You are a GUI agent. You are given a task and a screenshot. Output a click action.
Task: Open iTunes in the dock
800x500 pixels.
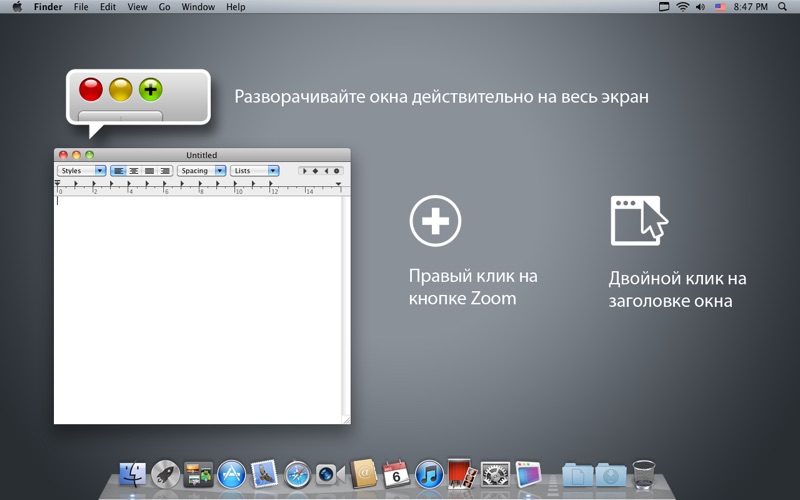[x=429, y=474]
